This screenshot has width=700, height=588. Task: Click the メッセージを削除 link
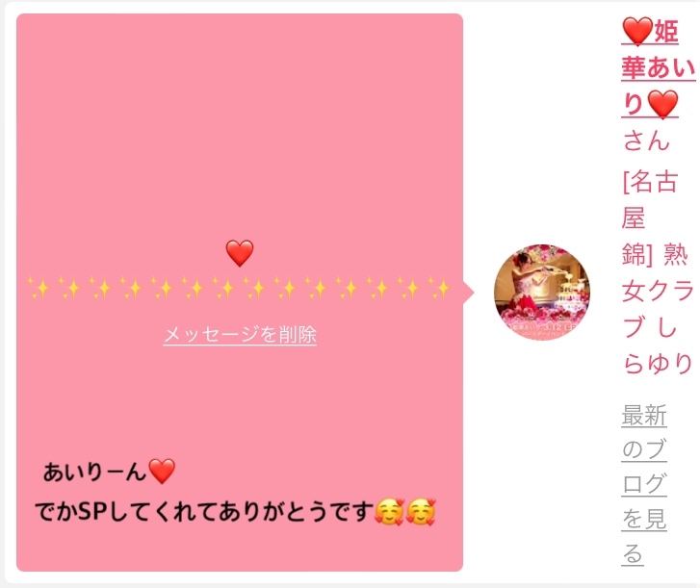click(x=240, y=335)
